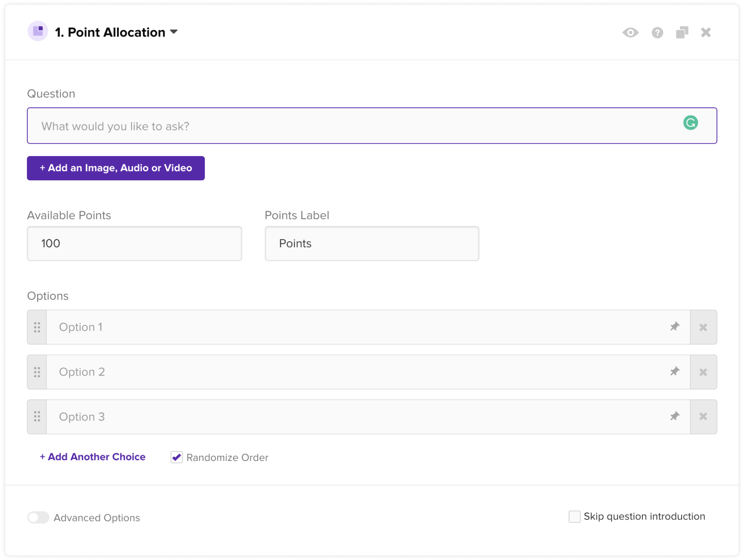Pin Option 1 using its pin icon
The width and height of the screenshot is (743, 560).
[x=675, y=327]
